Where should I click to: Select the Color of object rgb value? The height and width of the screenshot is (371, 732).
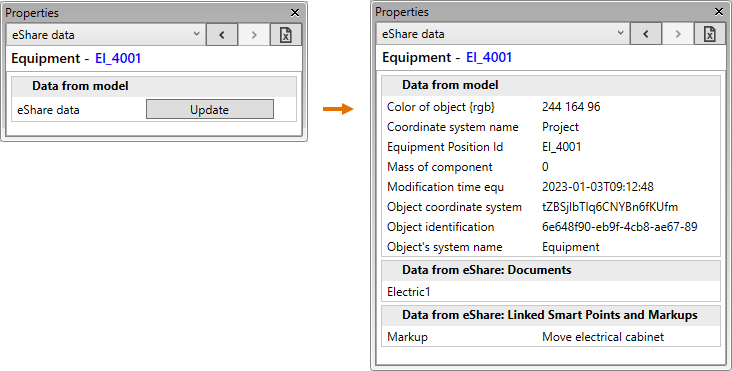click(x=571, y=107)
